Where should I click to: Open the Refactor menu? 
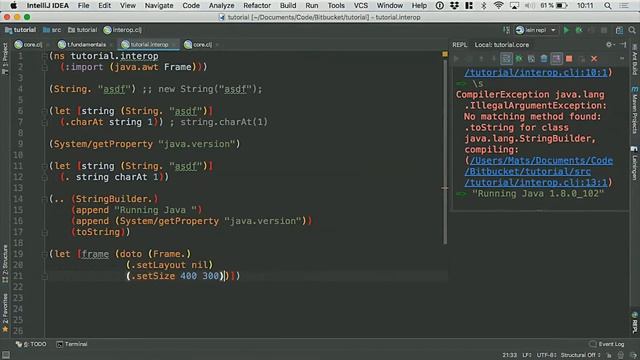257,5
